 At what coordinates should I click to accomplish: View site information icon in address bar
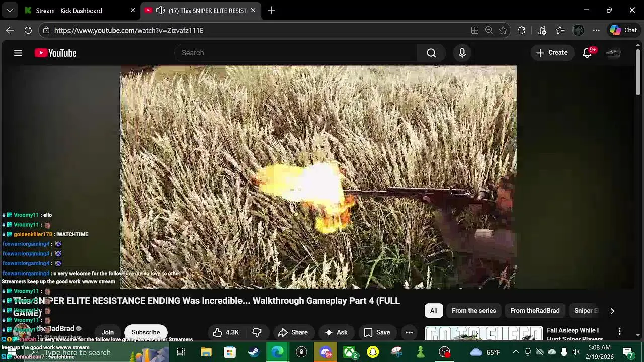tap(46, 30)
